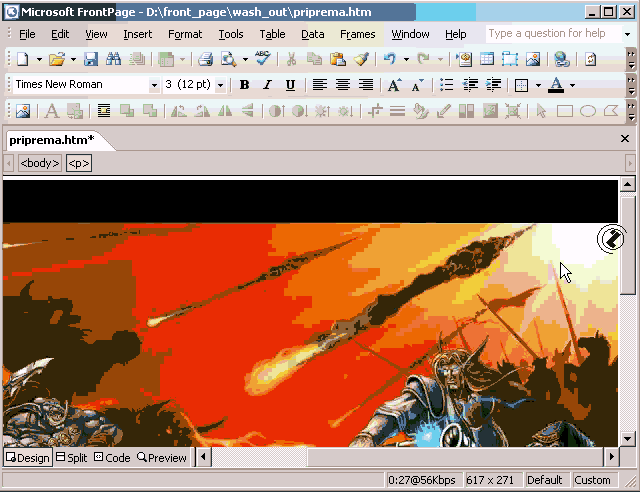This screenshot has height=492, width=640.
Task: Switch to Preview view
Action: pos(162,457)
